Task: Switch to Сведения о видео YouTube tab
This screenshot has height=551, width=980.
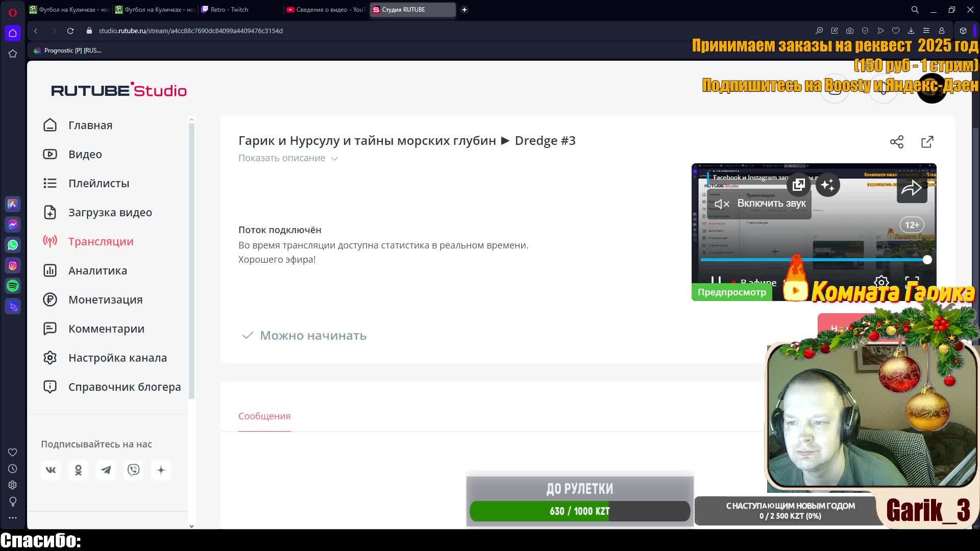Action: [325, 10]
